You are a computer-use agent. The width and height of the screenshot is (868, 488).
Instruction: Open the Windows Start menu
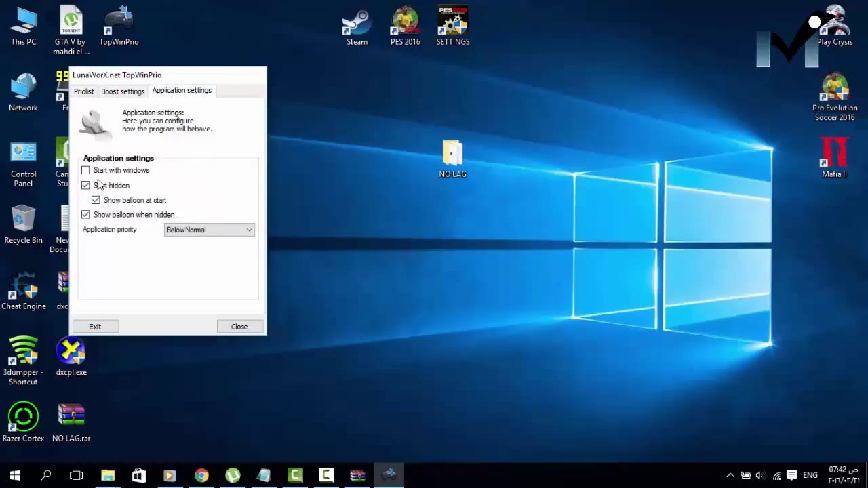[x=15, y=475]
